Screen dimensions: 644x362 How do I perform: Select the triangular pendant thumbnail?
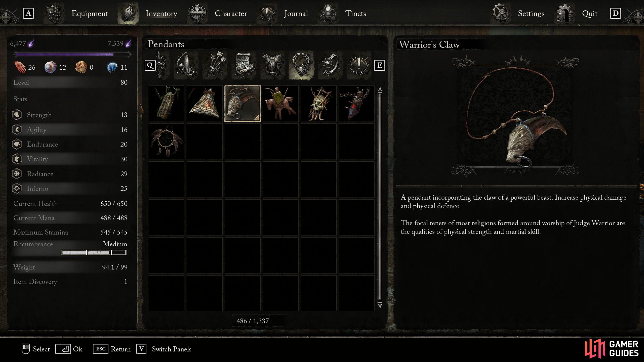pos(205,104)
